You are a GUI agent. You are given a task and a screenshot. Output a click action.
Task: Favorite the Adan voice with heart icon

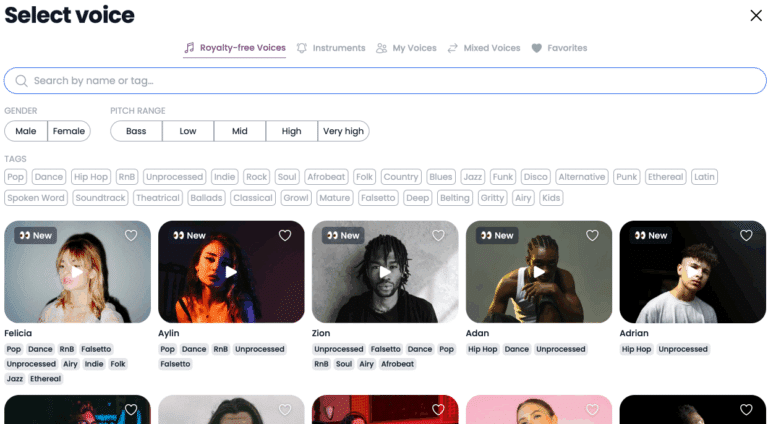click(x=592, y=236)
